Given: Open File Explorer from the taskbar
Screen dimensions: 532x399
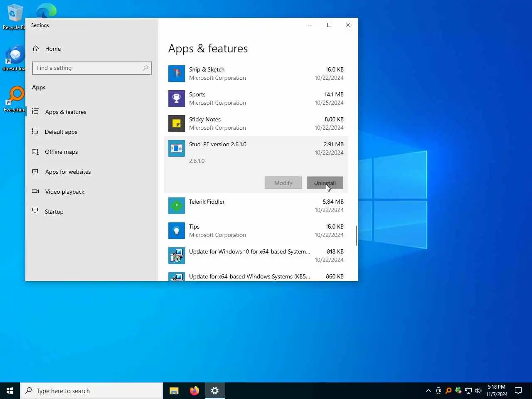Looking at the screenshot, I should pyautogui.click(x=174, y=391).
